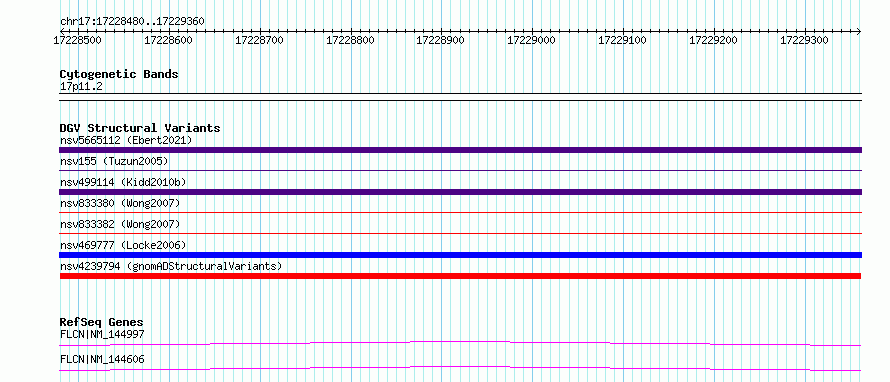Select the RefSeq Genes track title
The height and width of the screenshot is (382, 890).
pyautogui.click(x=102, y=322)
